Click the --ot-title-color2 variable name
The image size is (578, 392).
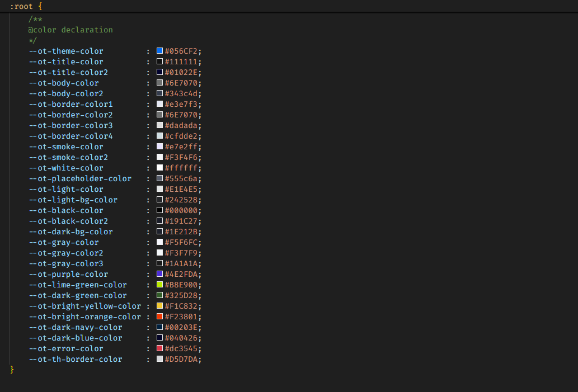[68, 72]
